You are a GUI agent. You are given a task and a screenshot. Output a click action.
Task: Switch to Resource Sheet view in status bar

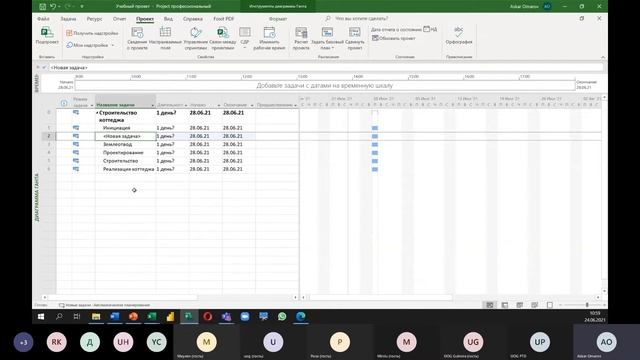tap(534, 305)
